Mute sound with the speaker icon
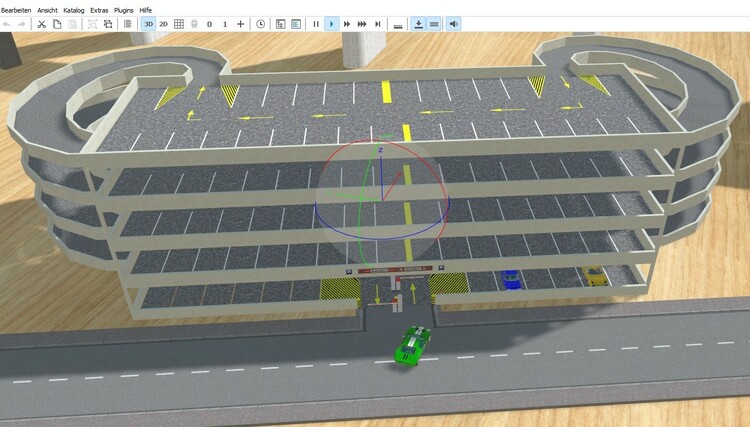The height and width of the screenshot is (427, 750). (x=453, y=24)
